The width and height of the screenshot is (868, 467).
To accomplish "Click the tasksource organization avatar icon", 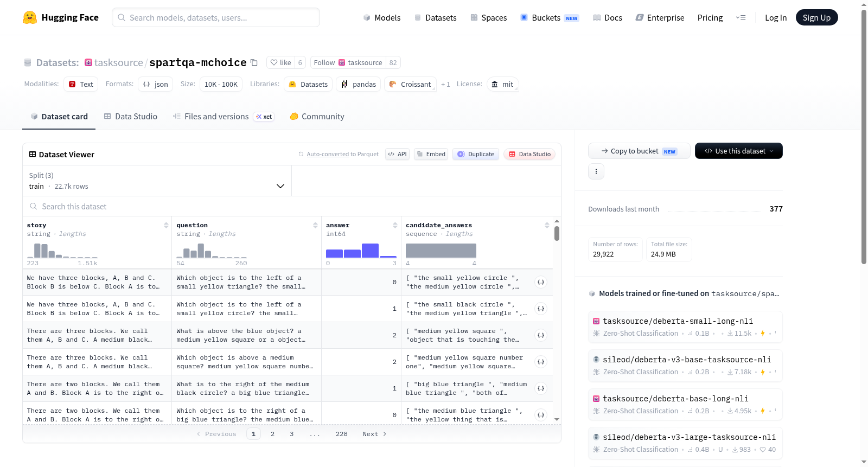I will (x=88, y=62).
